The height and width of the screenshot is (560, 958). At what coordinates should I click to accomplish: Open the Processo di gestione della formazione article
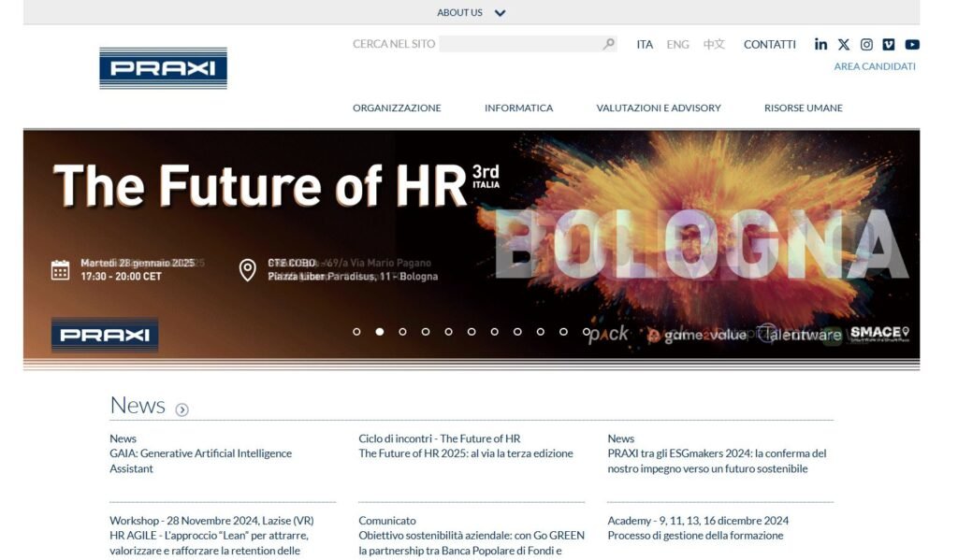pyautogui.click(x=695, y=536)
